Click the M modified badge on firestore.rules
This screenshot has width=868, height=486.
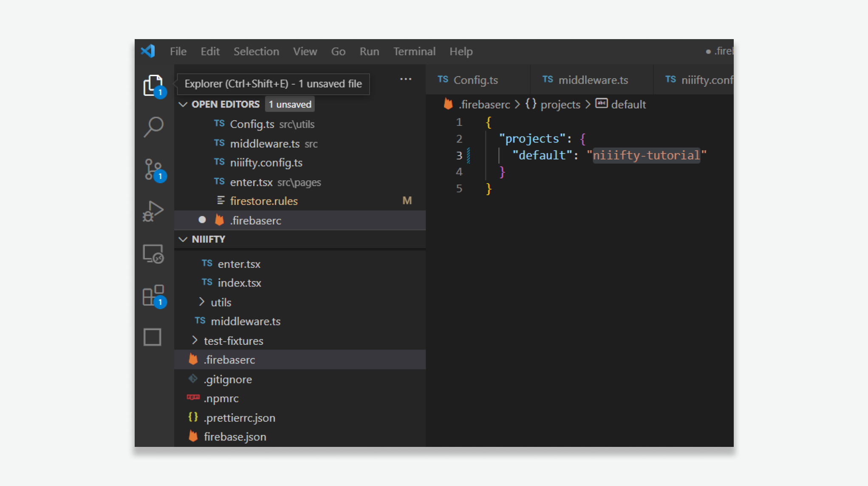[407, 200]
